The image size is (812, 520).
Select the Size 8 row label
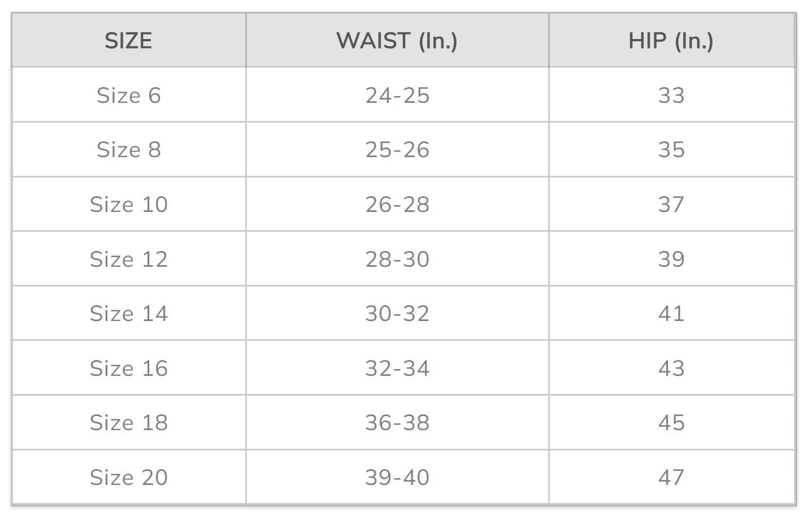129,150
